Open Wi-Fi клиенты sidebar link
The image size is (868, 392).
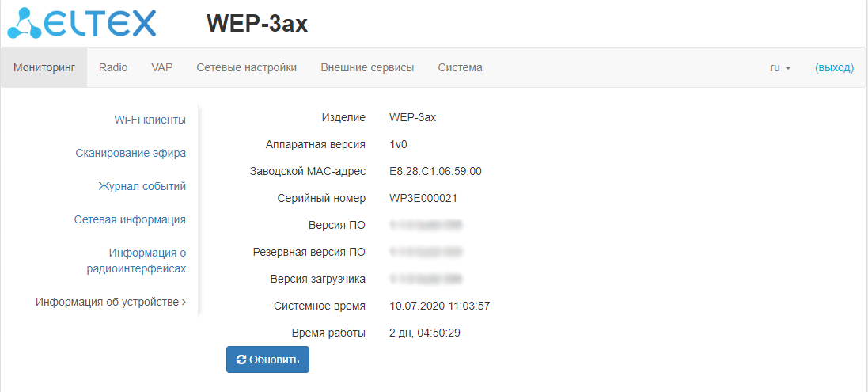150,120
